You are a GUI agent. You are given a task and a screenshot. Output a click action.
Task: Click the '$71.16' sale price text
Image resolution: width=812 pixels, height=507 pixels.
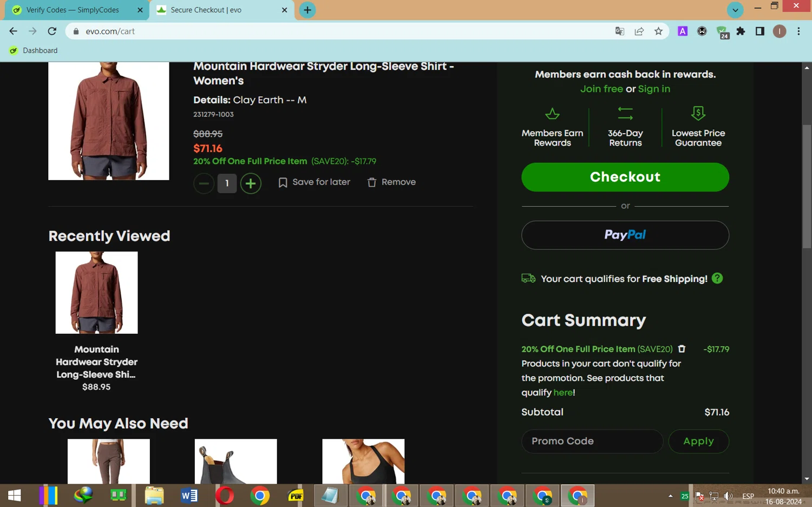pos(208,148)
